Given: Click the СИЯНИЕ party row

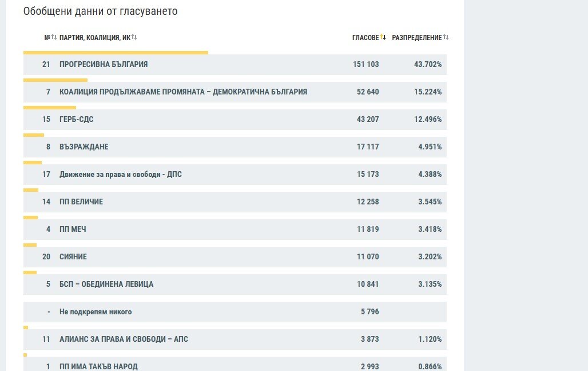Looking at the screenshot, I should point(235,257).
